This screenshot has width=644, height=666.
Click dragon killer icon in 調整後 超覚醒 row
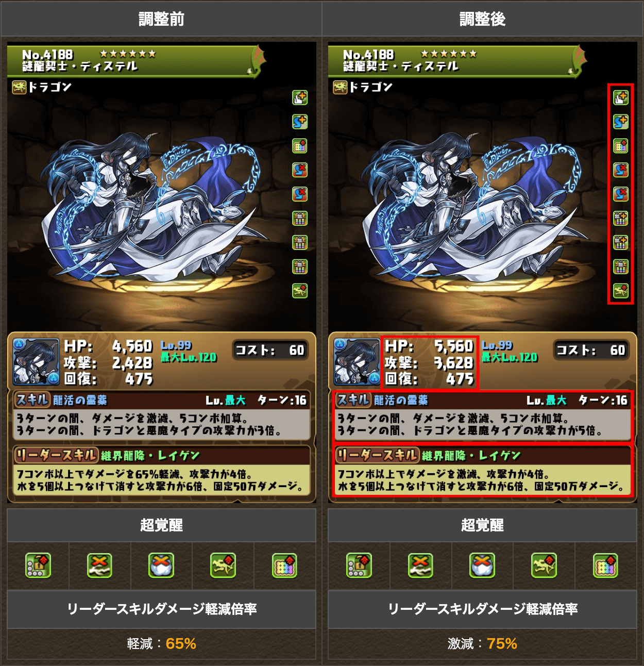pos(544,565)
